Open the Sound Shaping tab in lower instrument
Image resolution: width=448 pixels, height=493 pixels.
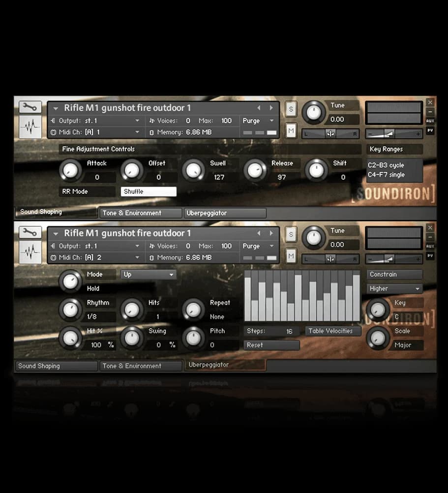click(x=56, y=366)
